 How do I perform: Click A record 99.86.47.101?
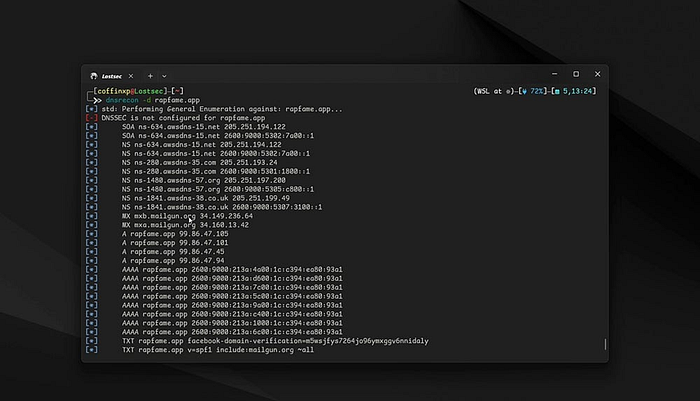coord(175,243)
